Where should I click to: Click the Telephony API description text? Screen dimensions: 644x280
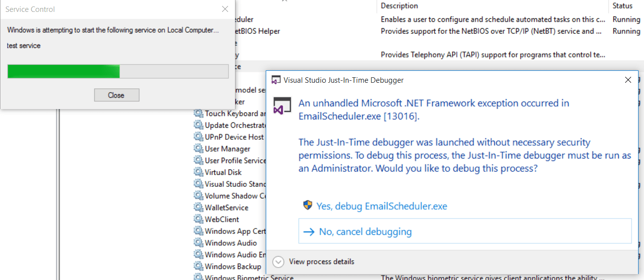493,55
